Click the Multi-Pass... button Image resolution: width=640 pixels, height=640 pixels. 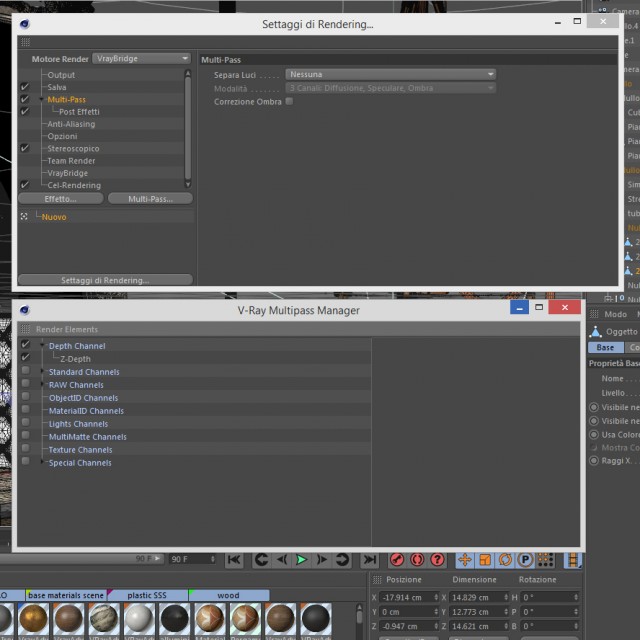150,199
